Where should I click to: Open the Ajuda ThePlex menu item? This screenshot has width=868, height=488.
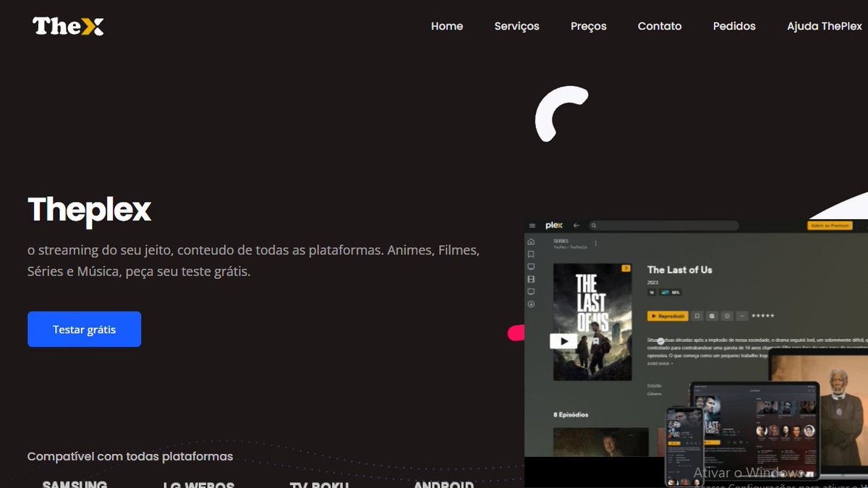coord(825,26)
